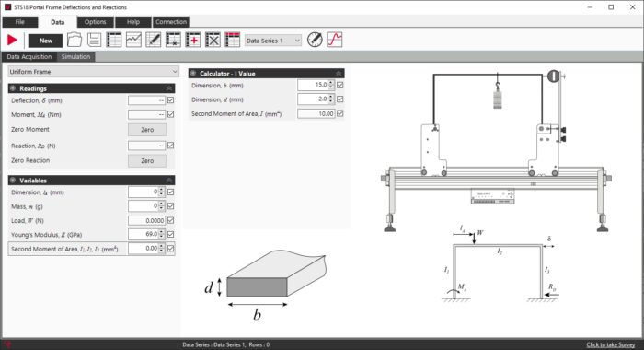Open the Options menu tab
Image resolution: width=644 pixels, height=350 pixels.
click(x=96, y=22)
